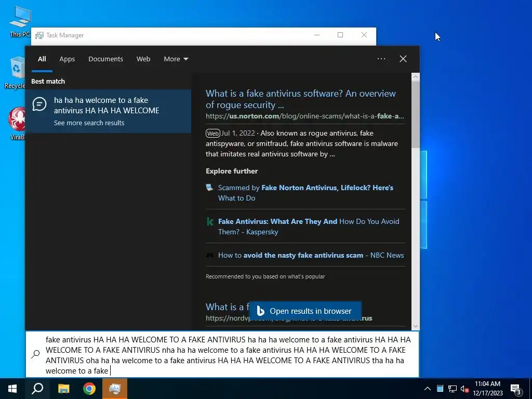The image size is (532, 399).
Task: Click the Task Manager title bar icon
Action: 39,35
